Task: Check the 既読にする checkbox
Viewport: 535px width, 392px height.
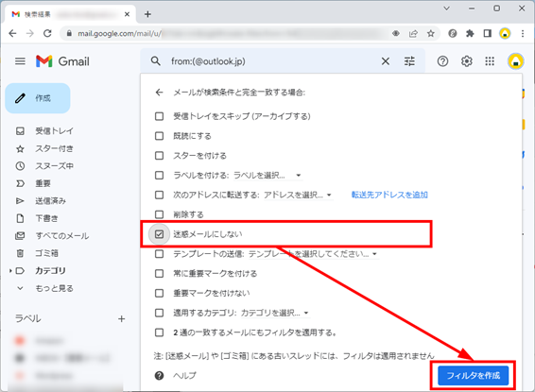Action: point(159,136)
